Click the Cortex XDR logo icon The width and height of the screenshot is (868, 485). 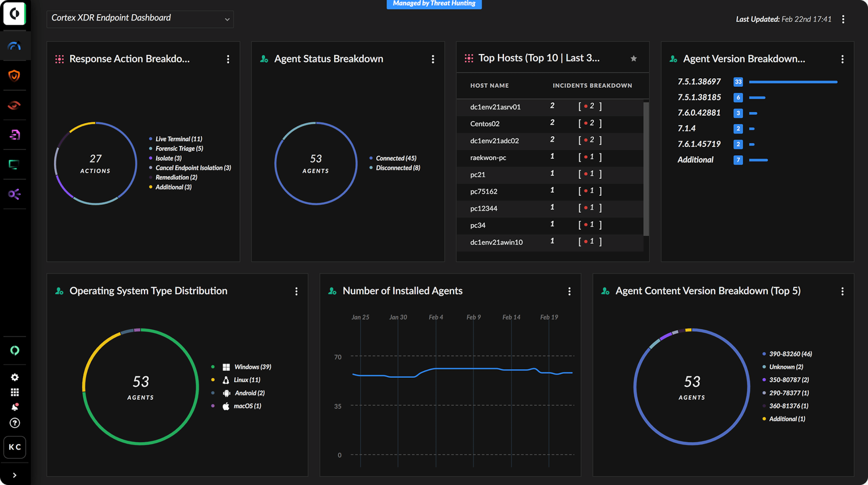14,14
